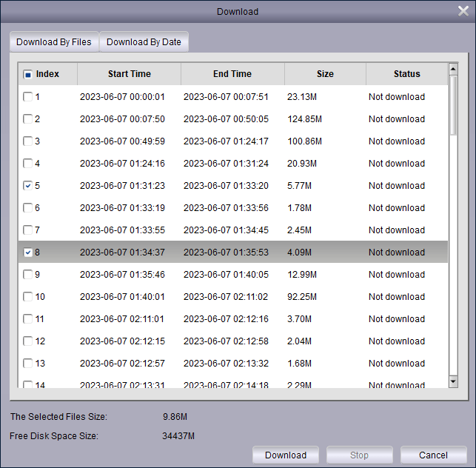Sort by Start Time column header
Image resolution: width=476 pixels, height=468 pixels.
[x=129, y=74]
